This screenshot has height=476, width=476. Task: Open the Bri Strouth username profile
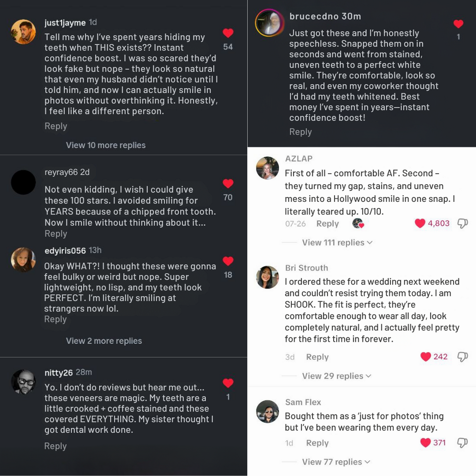[307, 268]
